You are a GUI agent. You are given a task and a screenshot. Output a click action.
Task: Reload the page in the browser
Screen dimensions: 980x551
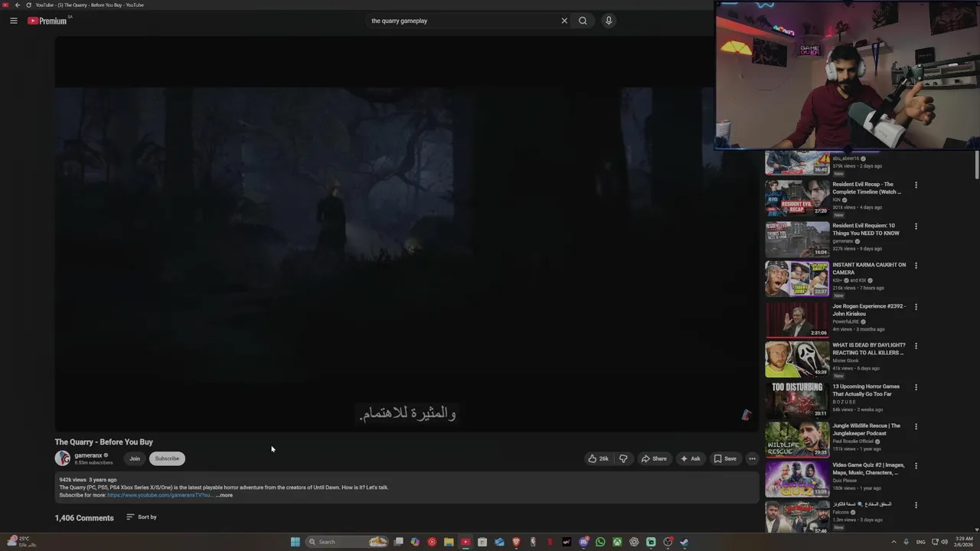28,5
